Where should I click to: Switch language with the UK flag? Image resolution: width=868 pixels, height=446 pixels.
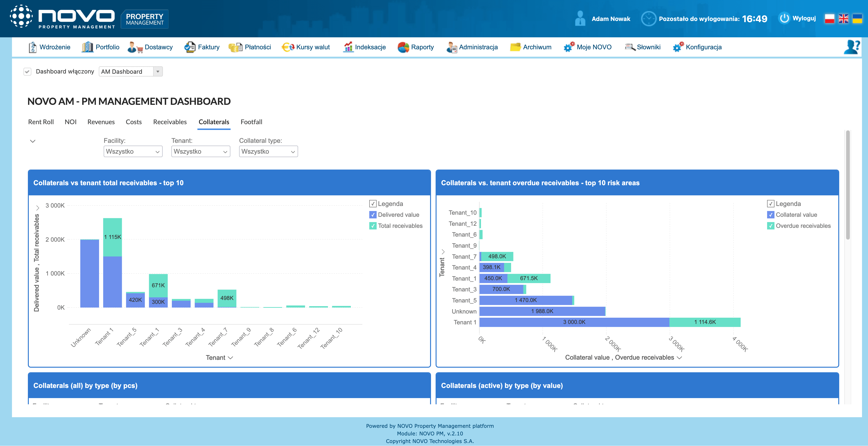click(843, 18)
